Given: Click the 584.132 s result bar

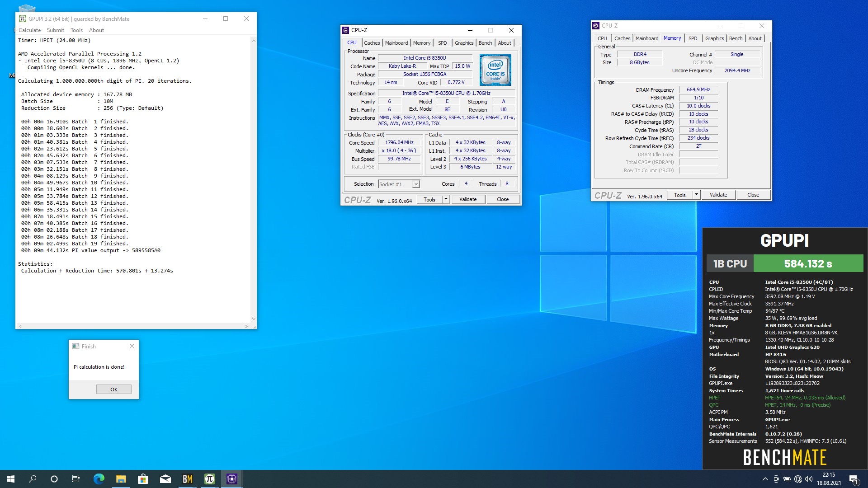Looking at the screenshot, I should (x=808, y=263).
